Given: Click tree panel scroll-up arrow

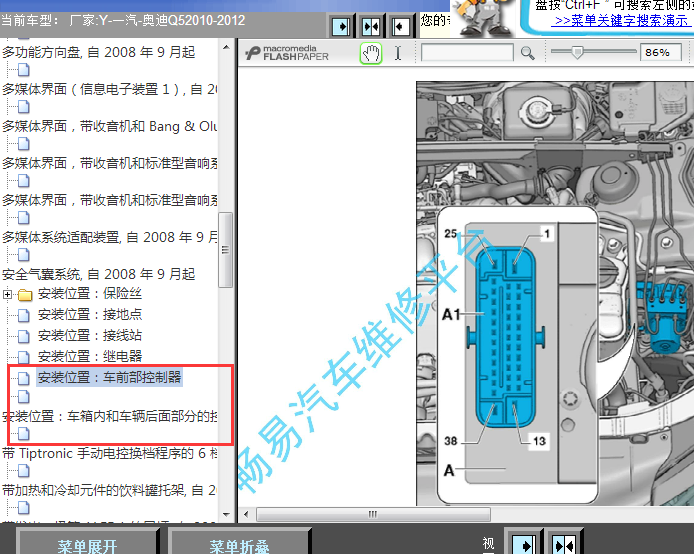Looking at the screenshot, I should 226,47.
